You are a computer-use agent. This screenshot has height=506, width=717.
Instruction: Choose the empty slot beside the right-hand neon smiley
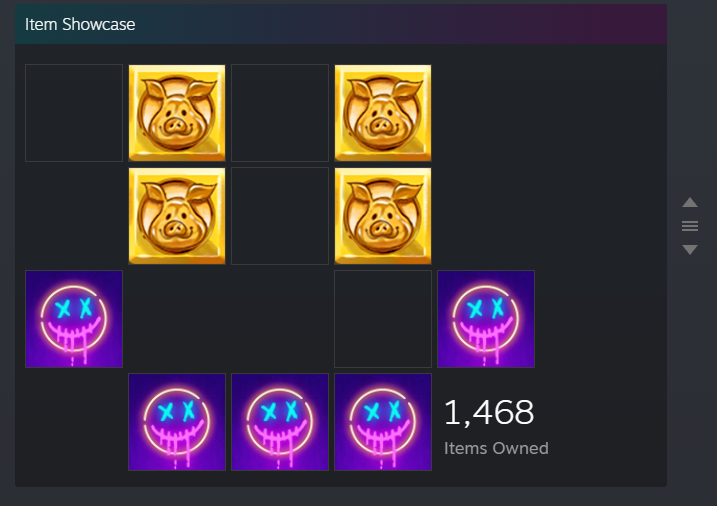coord(383,319)
